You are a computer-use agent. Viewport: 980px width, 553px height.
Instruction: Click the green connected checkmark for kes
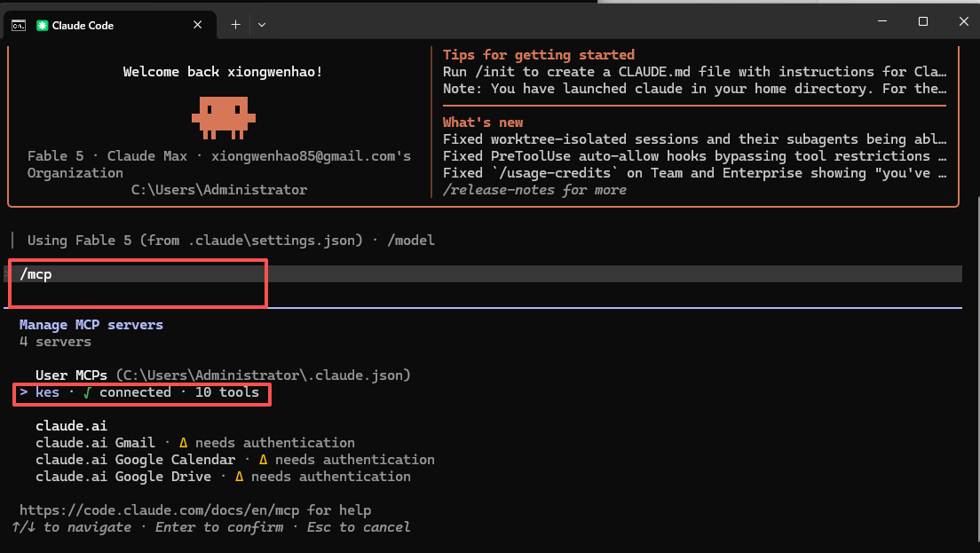(87, 392)
